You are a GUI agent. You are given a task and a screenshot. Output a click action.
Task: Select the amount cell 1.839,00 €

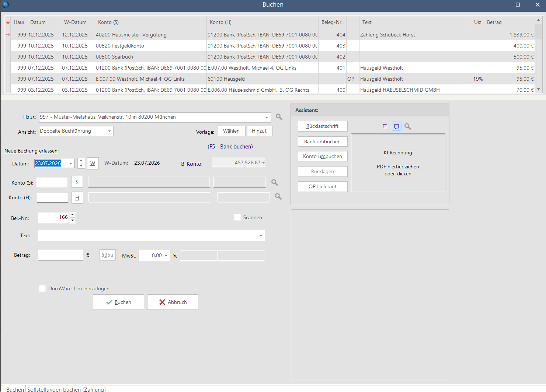click(x=509, y=35)
